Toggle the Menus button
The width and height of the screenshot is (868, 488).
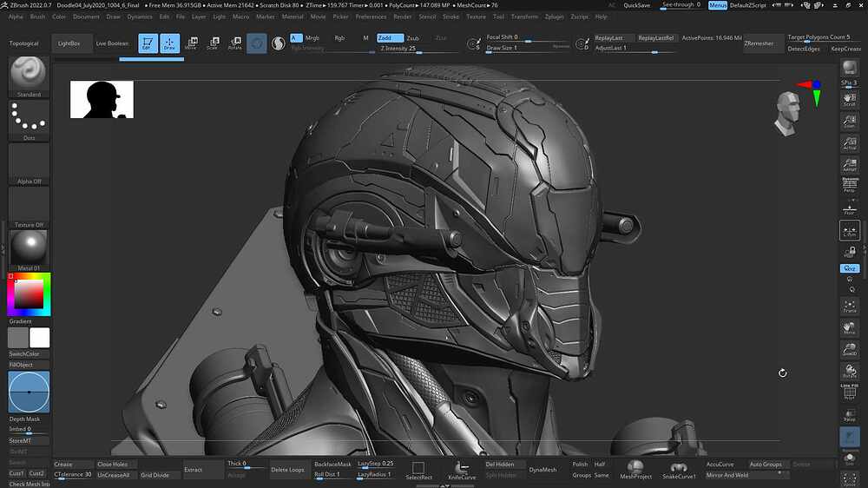tap(718, 5)
